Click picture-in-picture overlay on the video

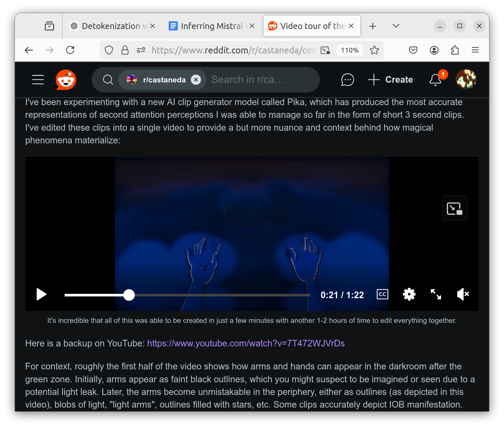pos(454,208)
